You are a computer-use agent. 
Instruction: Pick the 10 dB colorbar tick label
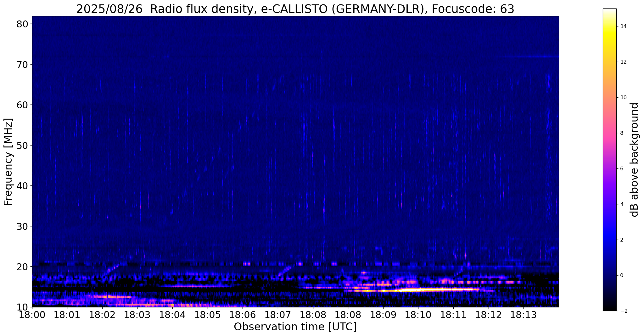(x=623, y=98)
